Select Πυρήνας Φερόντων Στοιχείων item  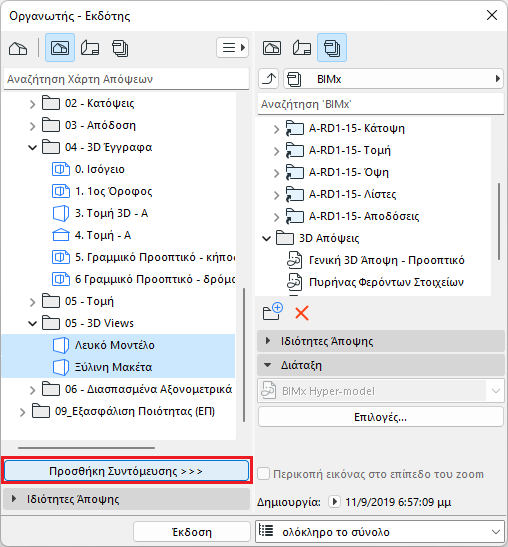pyautogui.click(x=375, y=282)
